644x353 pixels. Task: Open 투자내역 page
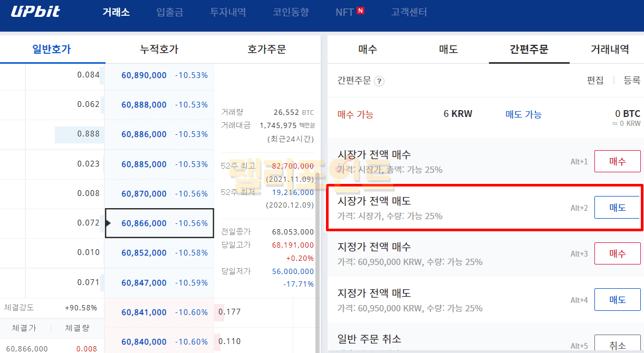click(228, 12)
